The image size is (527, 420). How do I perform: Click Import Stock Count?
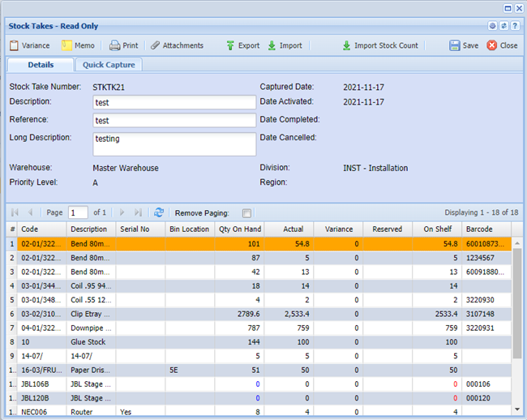click(379, 45)
